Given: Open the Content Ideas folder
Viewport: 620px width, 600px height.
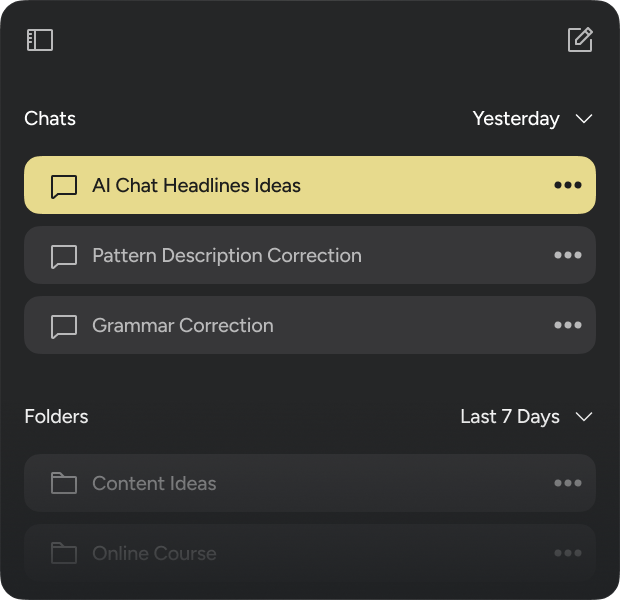Looking at the screenshot, I should pos(154,483).
